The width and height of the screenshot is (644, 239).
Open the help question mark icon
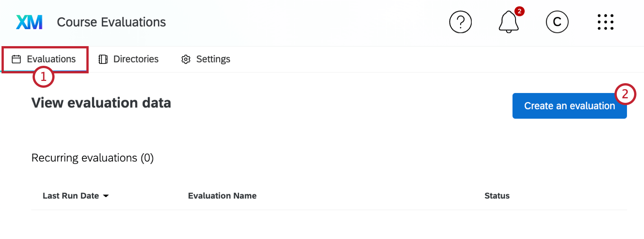click(460, 22)
